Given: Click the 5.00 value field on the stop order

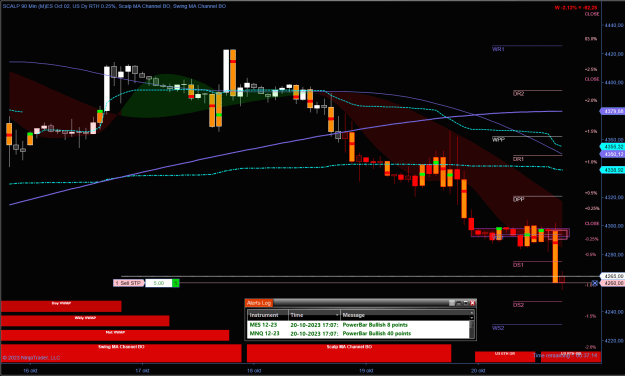Looking at the screenshot, I should (159, 283).
